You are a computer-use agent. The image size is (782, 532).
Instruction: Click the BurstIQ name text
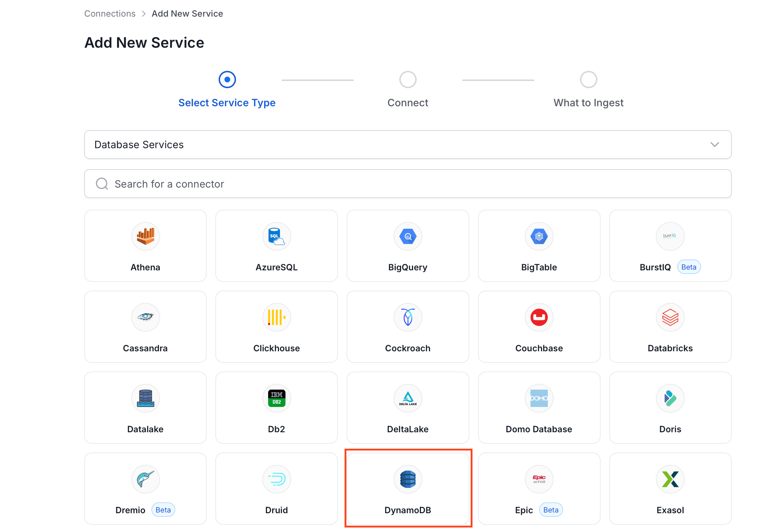[655, 267]
